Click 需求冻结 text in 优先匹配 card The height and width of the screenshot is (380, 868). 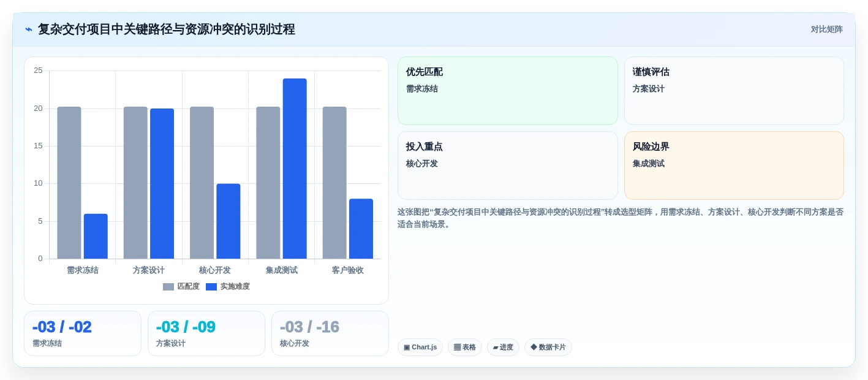tap(422, 89)
